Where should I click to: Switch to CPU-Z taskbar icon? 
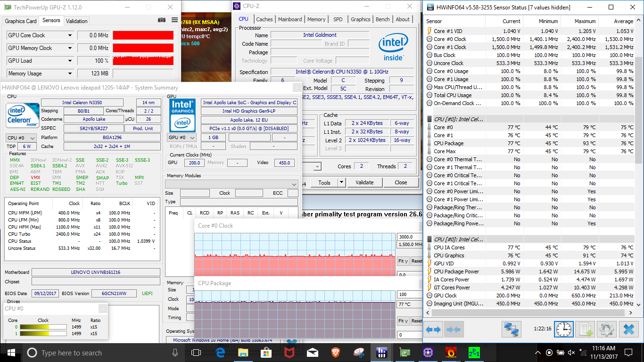pos(428,353)
